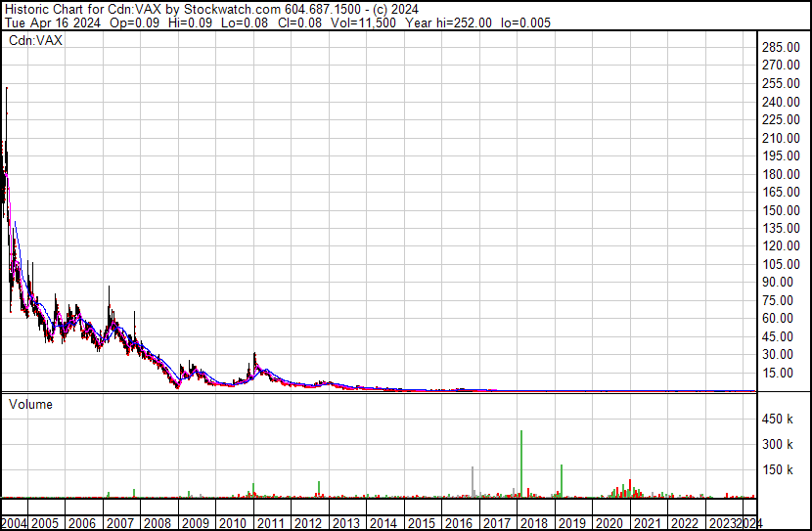
Task: Click the 2007 year label on the time axis
Action: click(x=120, y=523)
